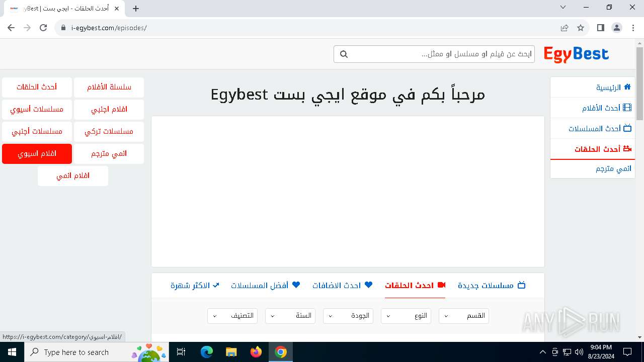Open File Explorer from taskbar
The image size is (644, 362).
(x=231, y=352)
